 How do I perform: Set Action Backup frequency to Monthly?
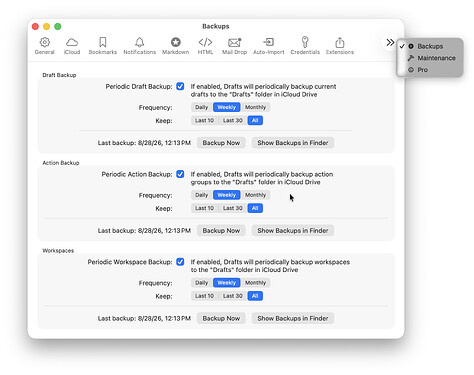pos(256,195)
